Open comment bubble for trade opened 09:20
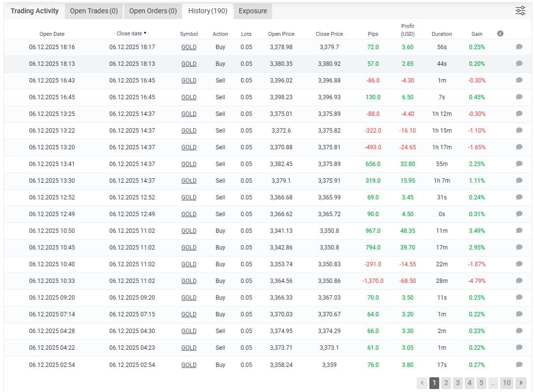This screenshot has height=392, width=535. [x=519, y=298]
